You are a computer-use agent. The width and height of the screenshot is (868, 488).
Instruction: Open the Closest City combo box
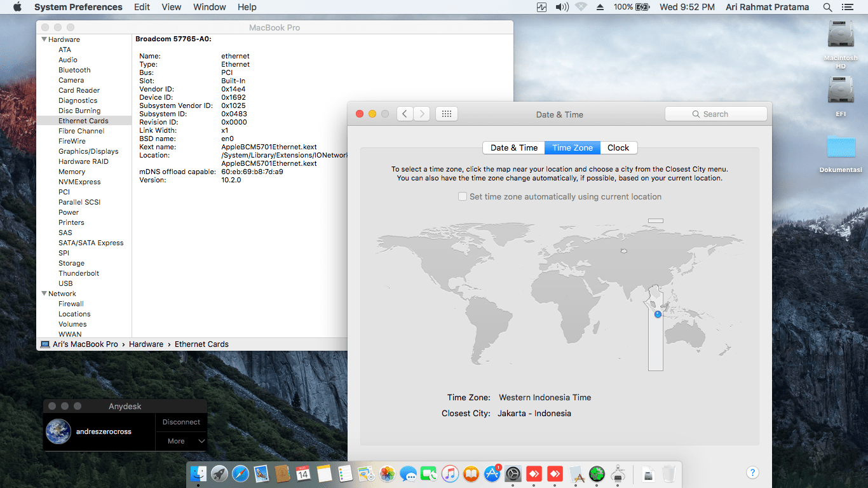click(x=534, y=414)
